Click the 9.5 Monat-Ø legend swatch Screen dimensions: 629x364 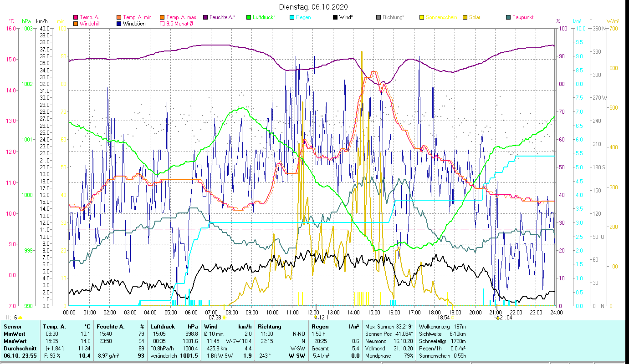click(162, 23)
